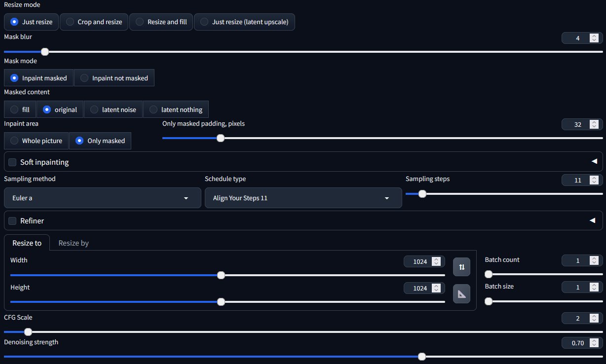Screen dimensions: 606x364
Task: Click the Batch size slider handle
Action: point(489,301)
